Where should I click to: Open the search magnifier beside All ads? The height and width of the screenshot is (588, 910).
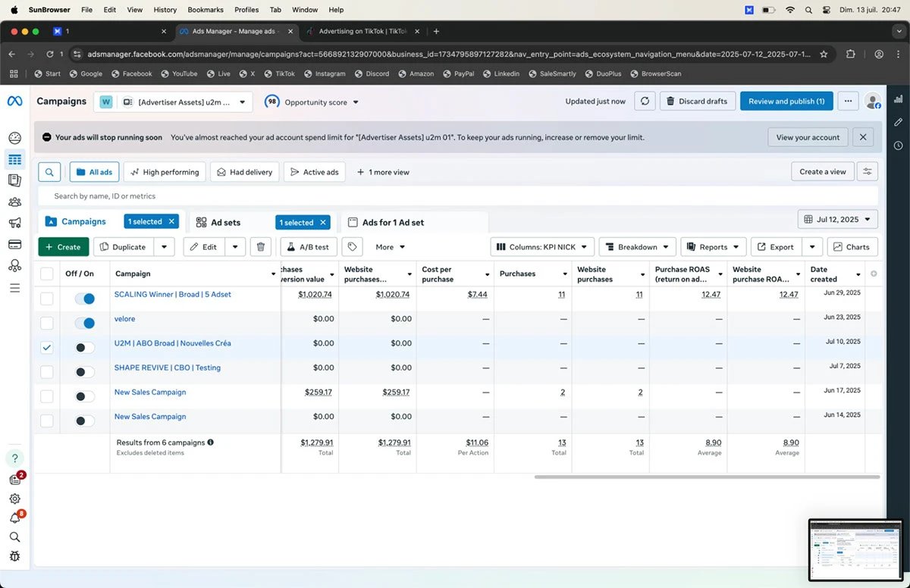[x=49, y=172]
